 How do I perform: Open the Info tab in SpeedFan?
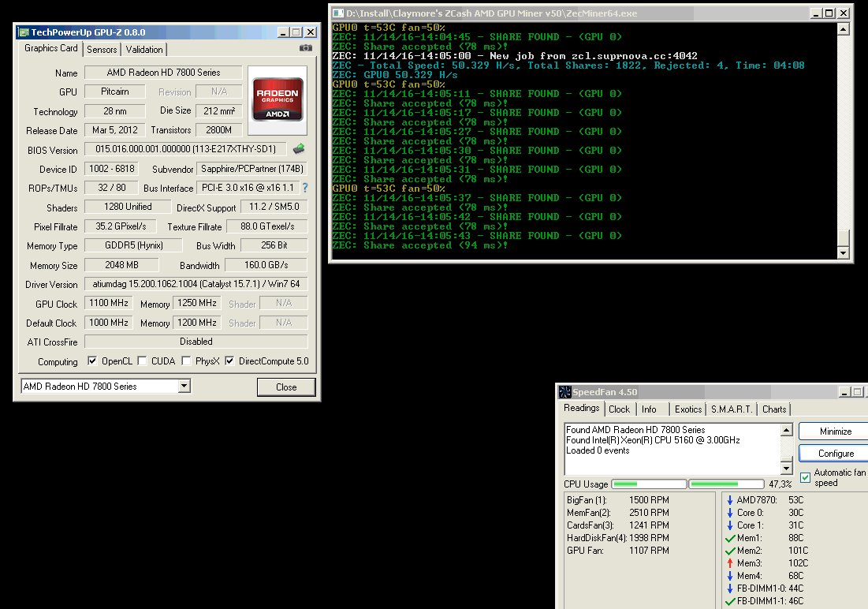coord(649,409)
